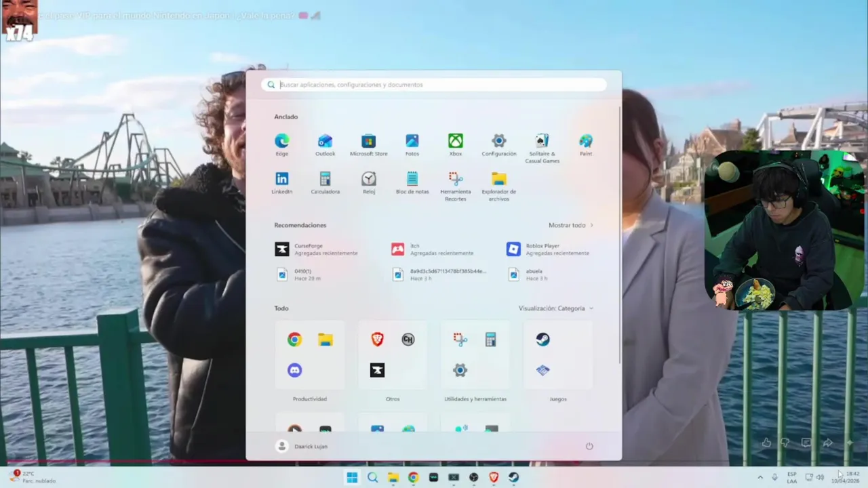Launch Steam in the Juegos group
Viewport: 868px width, 488px height.
point(543,340)
